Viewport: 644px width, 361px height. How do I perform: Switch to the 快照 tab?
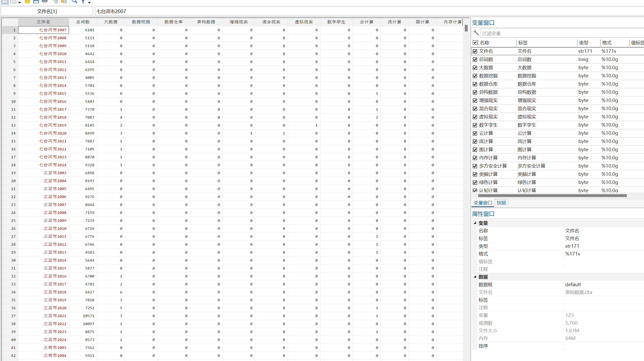click(x=501, y=203)
